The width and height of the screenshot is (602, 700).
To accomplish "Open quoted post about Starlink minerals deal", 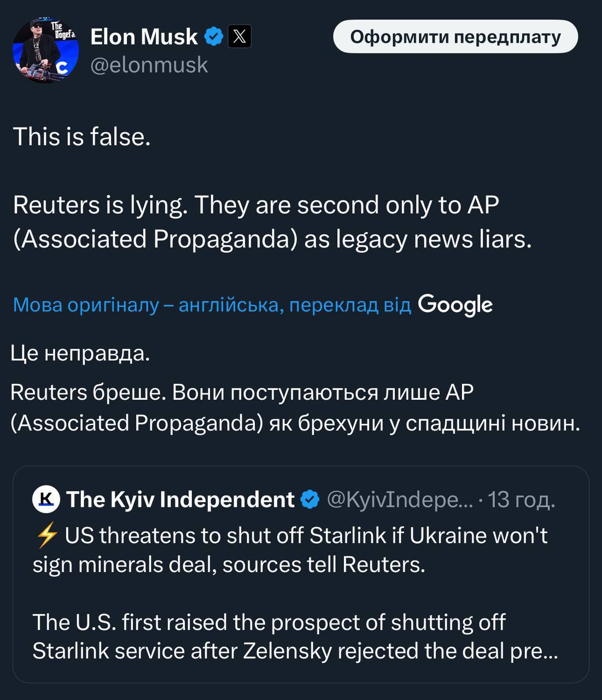I will 301,550.
